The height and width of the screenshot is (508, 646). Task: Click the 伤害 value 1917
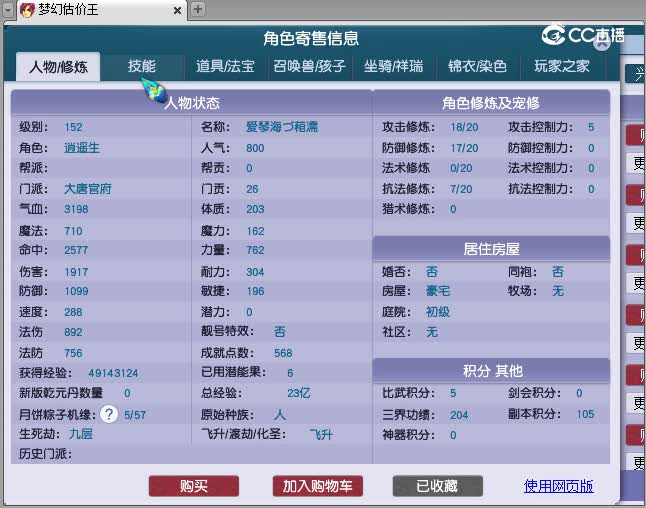point(76,272)
